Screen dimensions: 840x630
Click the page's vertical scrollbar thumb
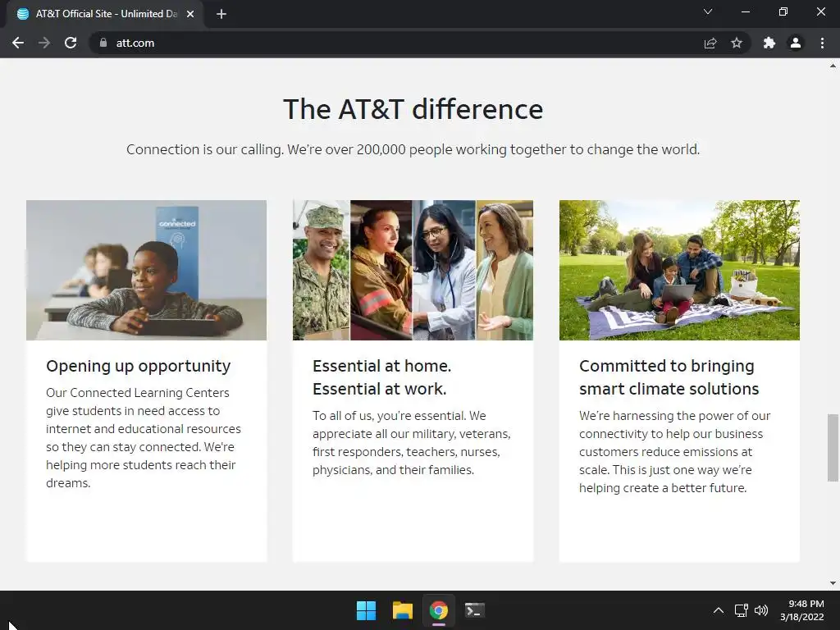click(x=833, y=447)
